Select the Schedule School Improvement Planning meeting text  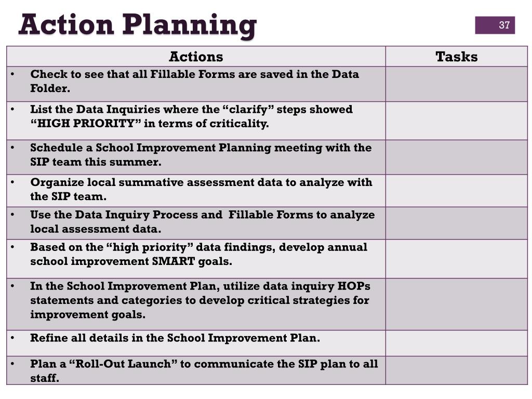[201, 155]
